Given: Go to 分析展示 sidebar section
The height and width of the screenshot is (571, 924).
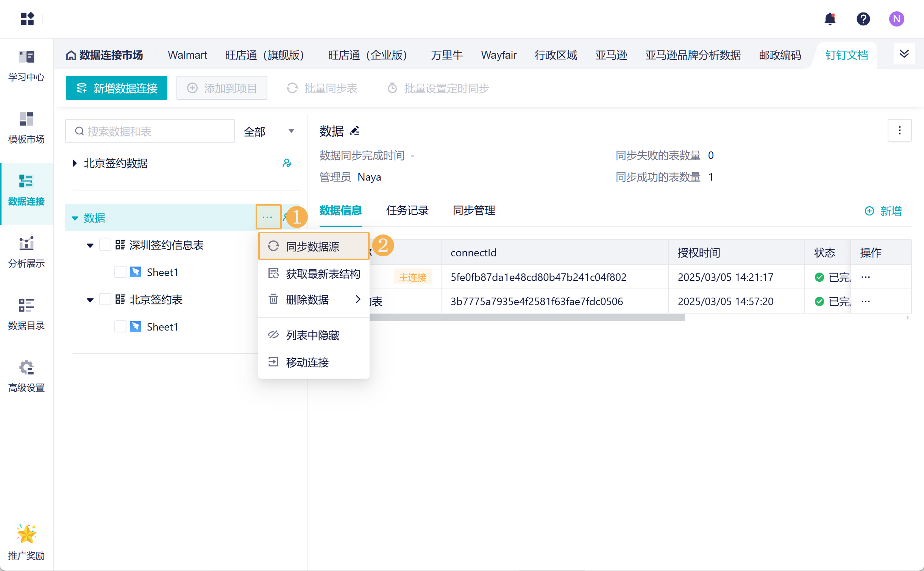Looking at the screenshot, I should point(26,251).
